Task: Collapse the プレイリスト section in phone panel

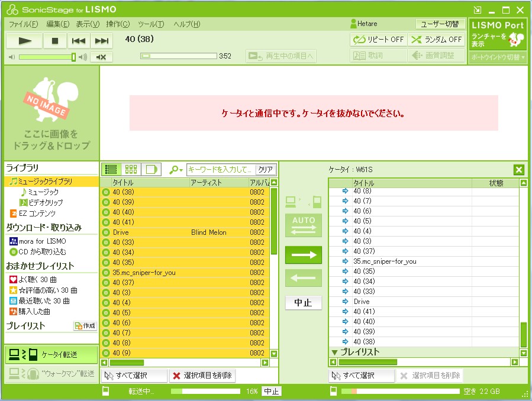Action: [x=334, y=352]
